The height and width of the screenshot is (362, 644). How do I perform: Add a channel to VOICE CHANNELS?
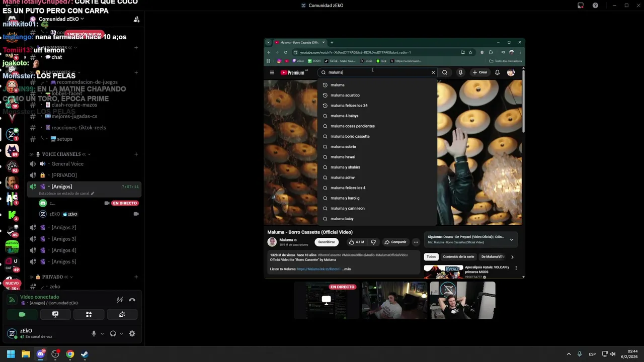tap(136, 154)
